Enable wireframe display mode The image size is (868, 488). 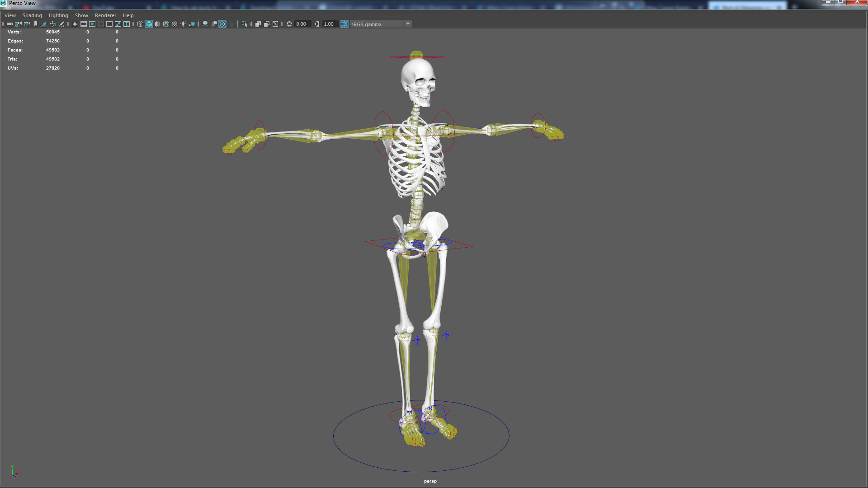140,24
